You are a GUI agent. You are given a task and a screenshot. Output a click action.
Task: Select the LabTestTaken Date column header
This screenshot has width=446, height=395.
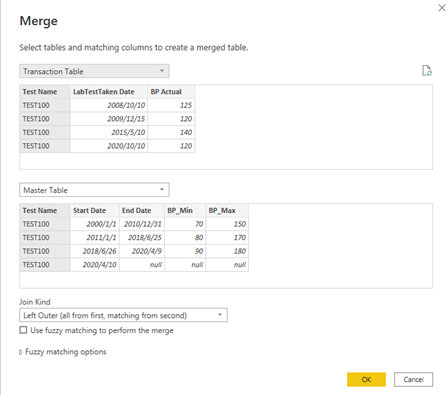click(109, 92)
